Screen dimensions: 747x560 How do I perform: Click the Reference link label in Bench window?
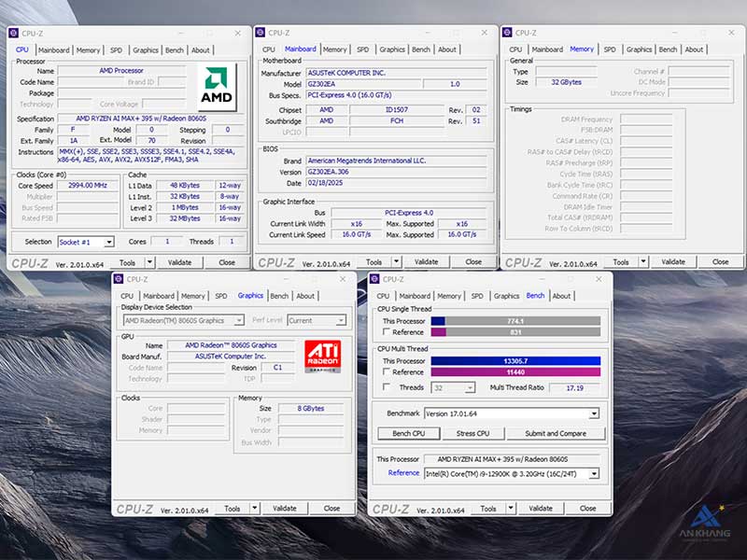click(x=403, y=472)
